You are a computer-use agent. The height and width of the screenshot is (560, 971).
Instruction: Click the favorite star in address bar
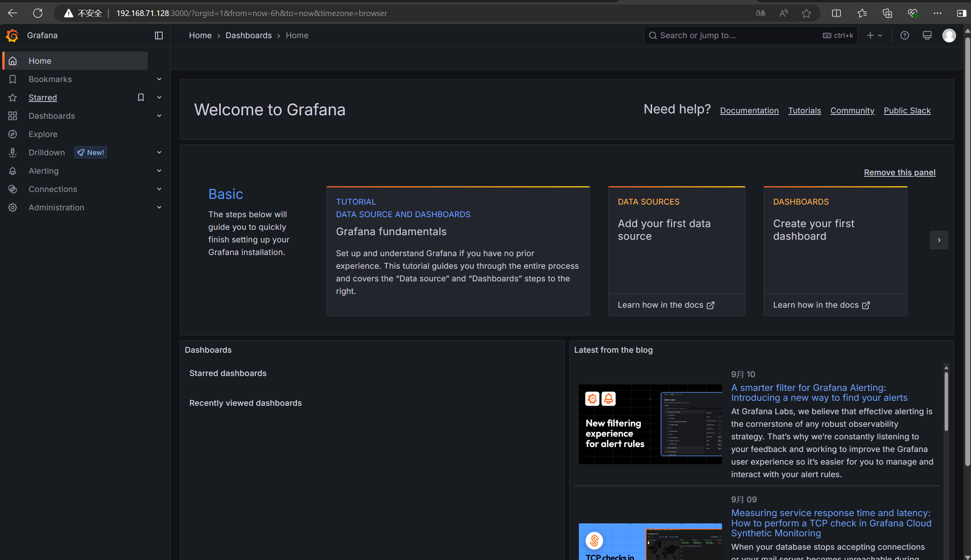806,13
